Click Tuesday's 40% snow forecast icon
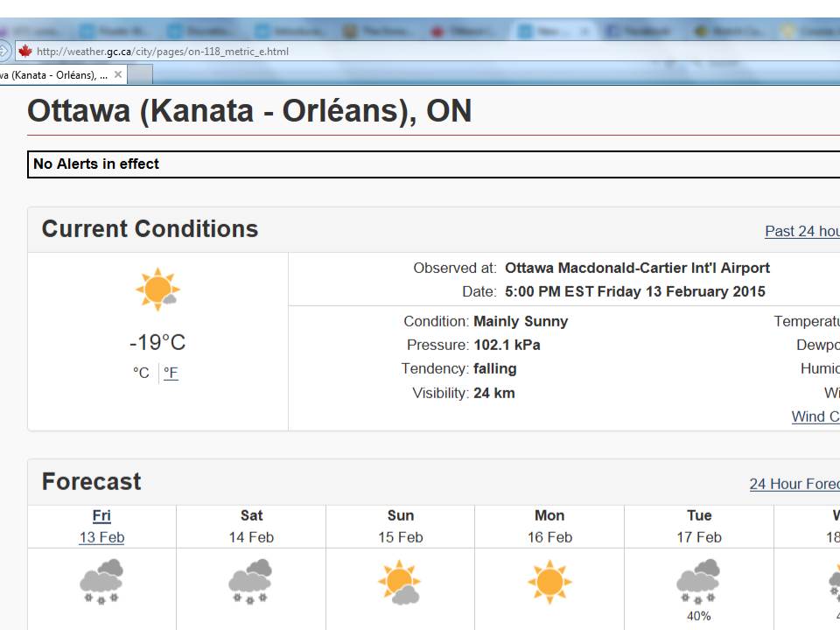This screenshot has height=630, width=840. click(x=697, y=581)
